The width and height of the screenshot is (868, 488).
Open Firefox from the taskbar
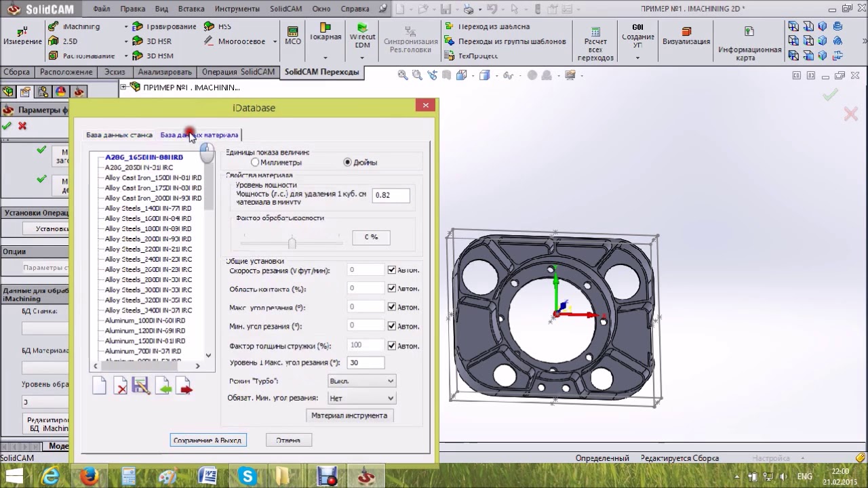point(90,476)
